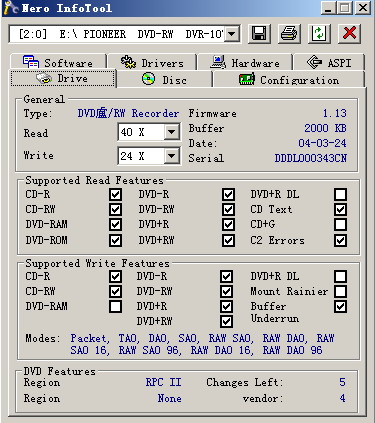Select the Drive tab
This screenshot has width=375, height=423.
[63, 79]
